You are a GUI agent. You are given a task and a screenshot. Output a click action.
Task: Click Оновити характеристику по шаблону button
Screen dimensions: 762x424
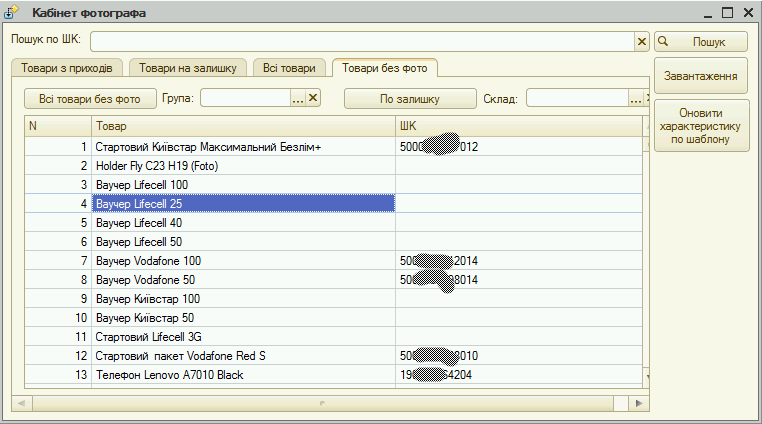tap(701, 127)
